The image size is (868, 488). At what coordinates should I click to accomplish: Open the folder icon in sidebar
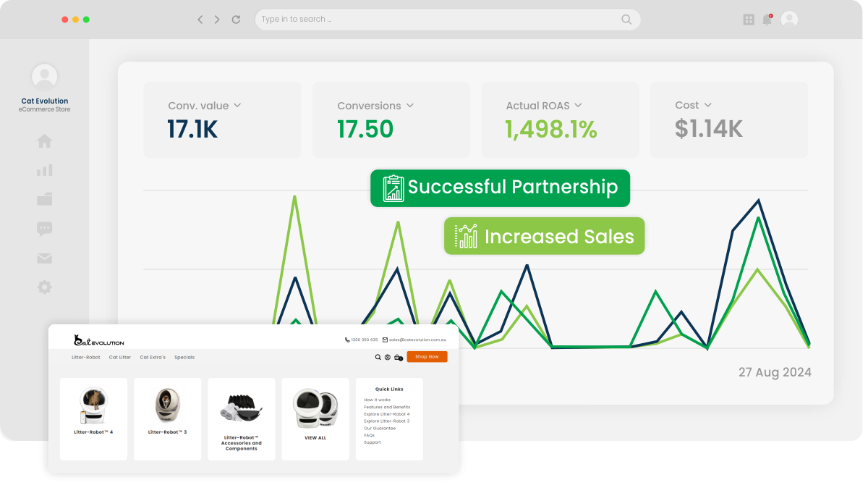45,199
